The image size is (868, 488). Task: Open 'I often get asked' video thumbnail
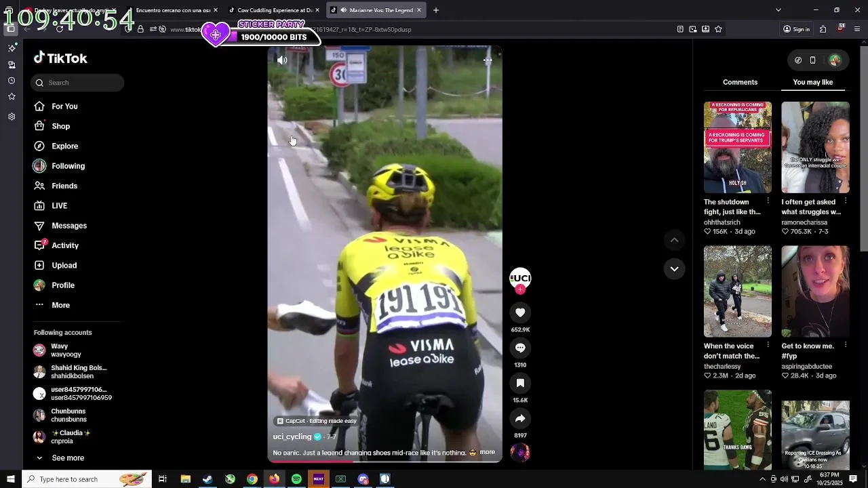tap(815, 147)
